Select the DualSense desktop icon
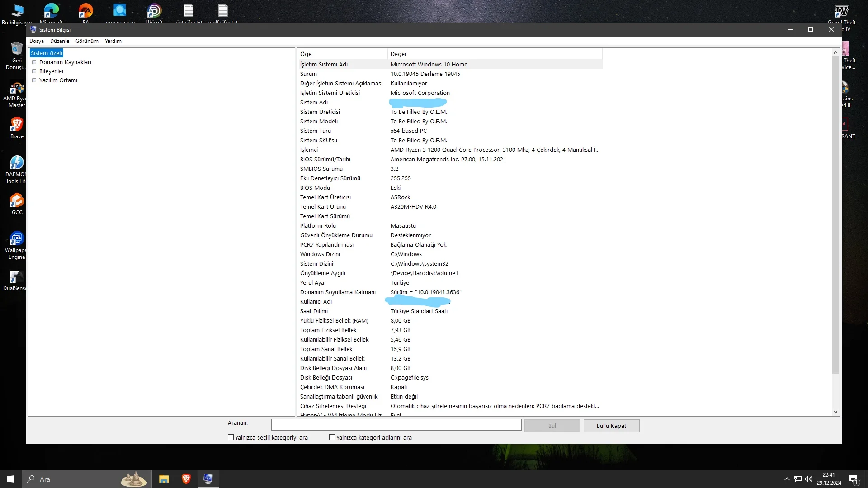This screenshot has height=488, width=868. tap(14, 281)
